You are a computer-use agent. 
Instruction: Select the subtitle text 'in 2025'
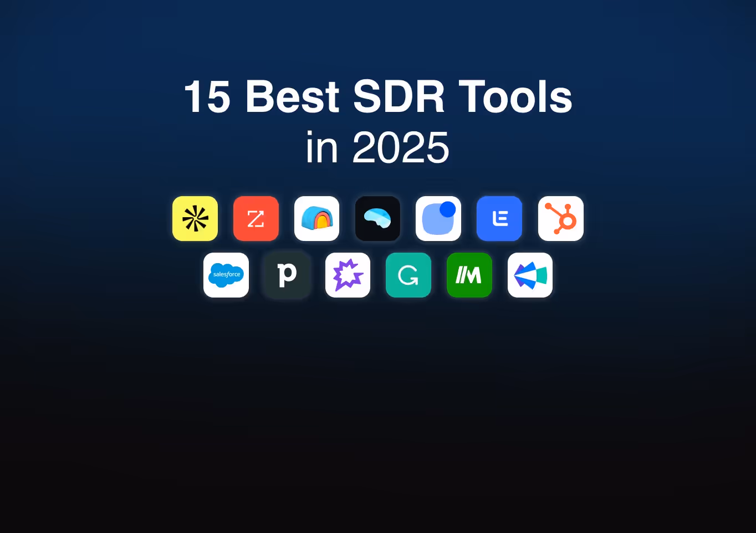(377, 147)
